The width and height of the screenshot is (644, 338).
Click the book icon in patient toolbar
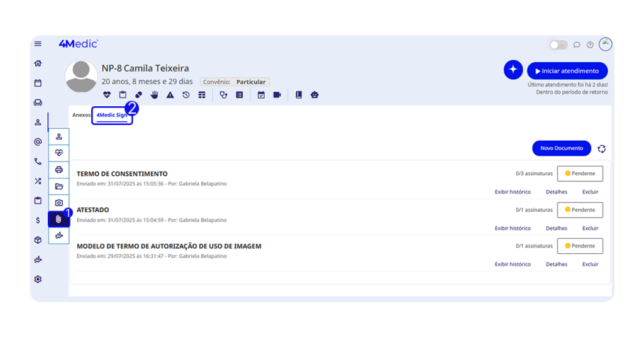point(299,95)
